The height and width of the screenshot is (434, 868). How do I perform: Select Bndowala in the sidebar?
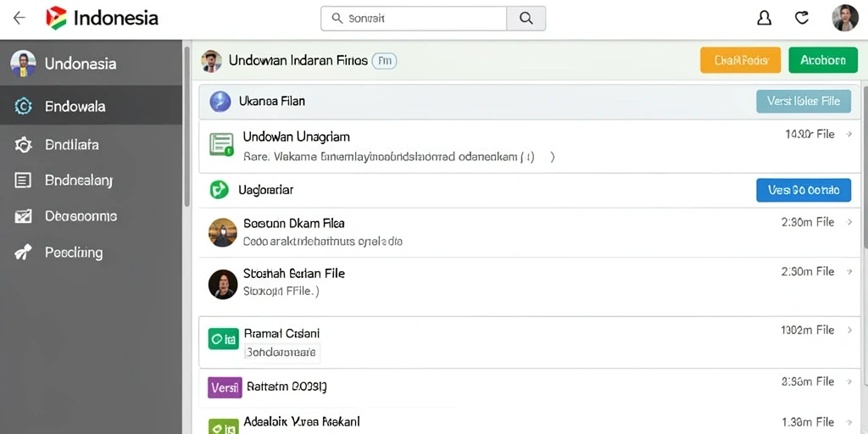click(91, 106)
